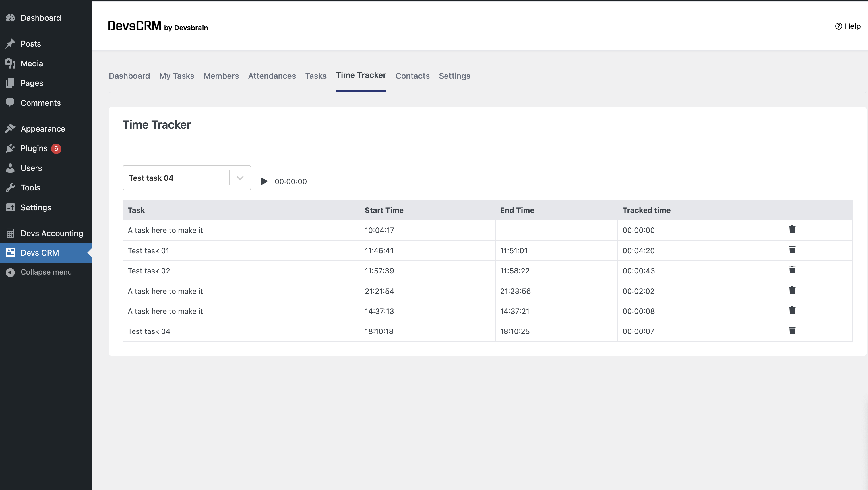868x490 pixels.
Task: Open Devs Accounting in the sidebar
Action: (52, 233)
